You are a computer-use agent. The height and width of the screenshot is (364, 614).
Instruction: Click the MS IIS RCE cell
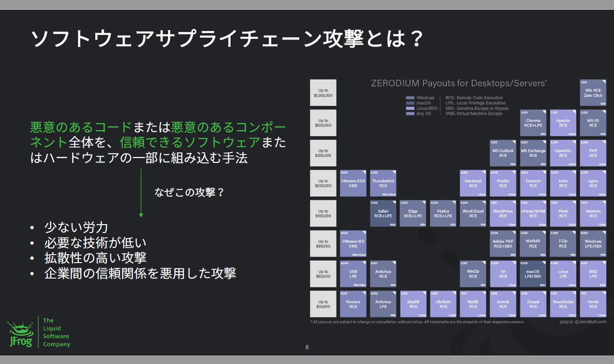point(593,123)
